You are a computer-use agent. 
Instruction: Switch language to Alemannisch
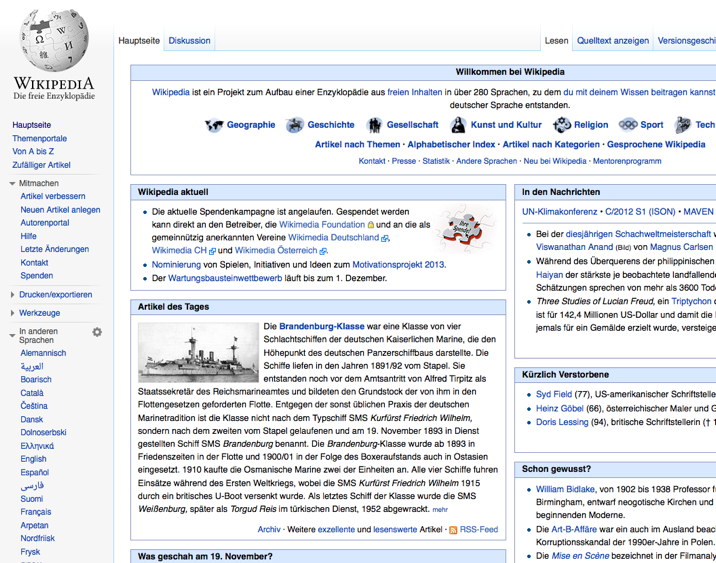click(43, 353)
